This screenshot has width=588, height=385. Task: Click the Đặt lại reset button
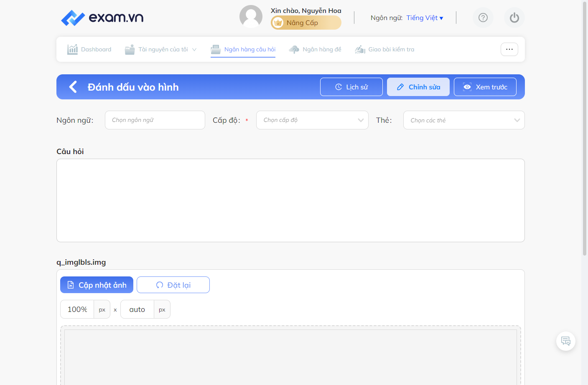pyautogui.click(x=173, y=285)
